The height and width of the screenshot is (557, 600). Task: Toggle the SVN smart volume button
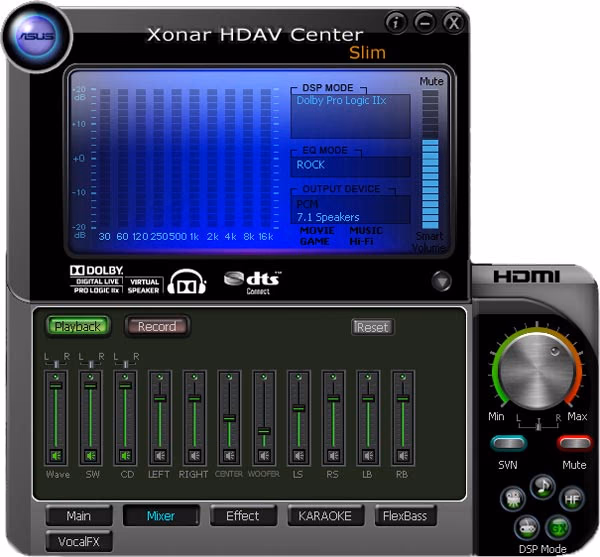tap(509, 443)
